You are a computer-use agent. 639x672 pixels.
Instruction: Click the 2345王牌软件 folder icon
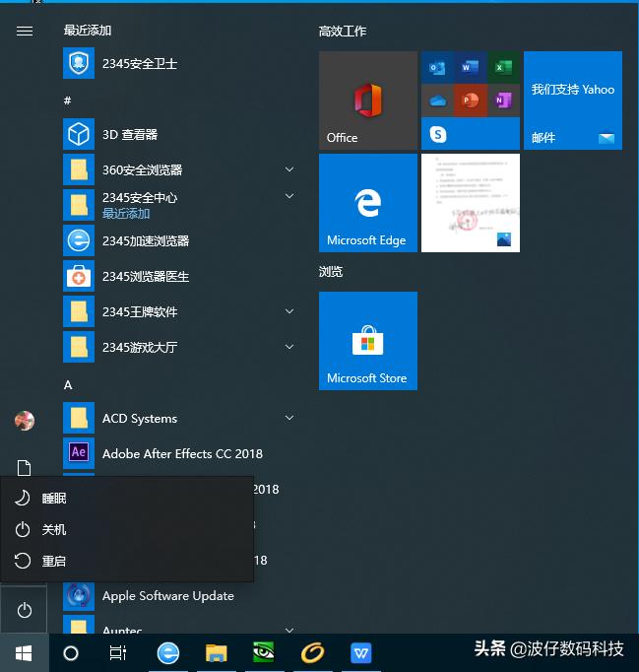[x=79, y=311]
